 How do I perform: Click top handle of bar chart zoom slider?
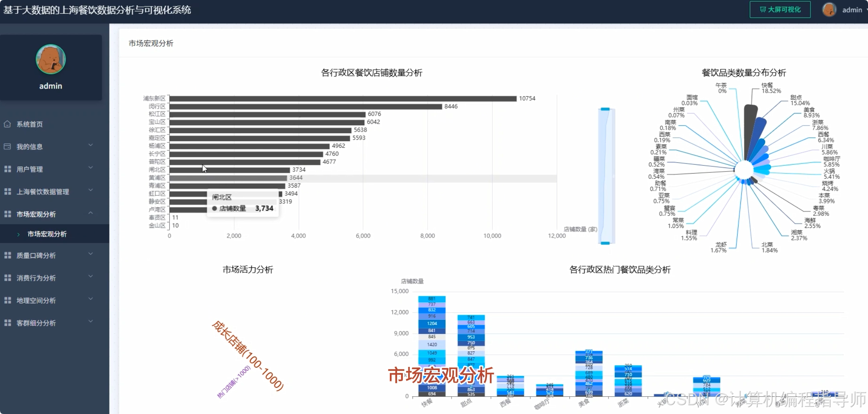[605, 109]
